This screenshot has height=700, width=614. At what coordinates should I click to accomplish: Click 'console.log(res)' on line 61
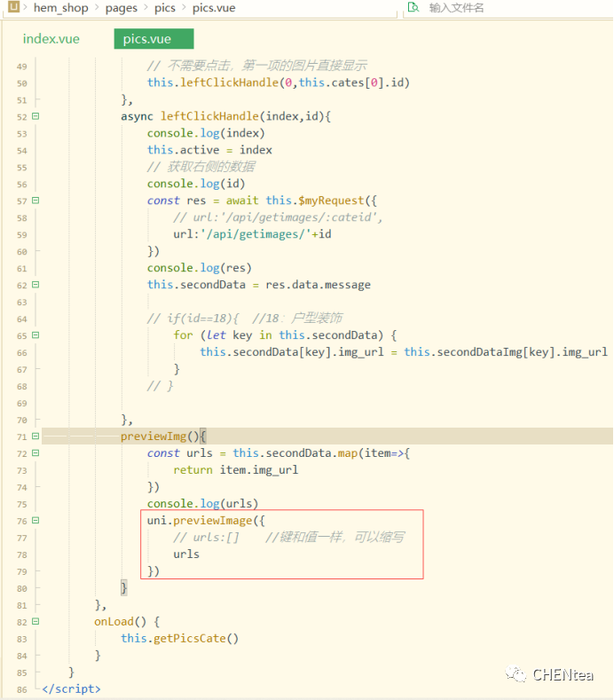tap(200, 268)
